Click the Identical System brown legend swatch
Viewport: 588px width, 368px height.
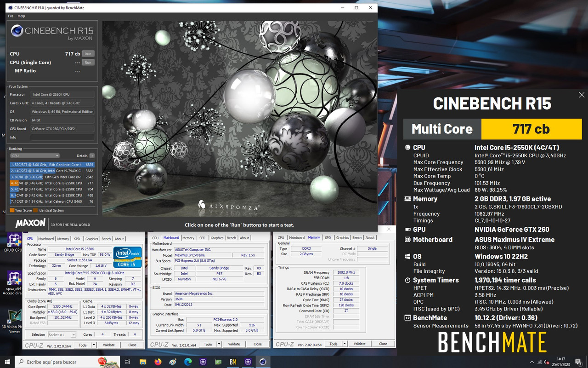tap(35, 210)
